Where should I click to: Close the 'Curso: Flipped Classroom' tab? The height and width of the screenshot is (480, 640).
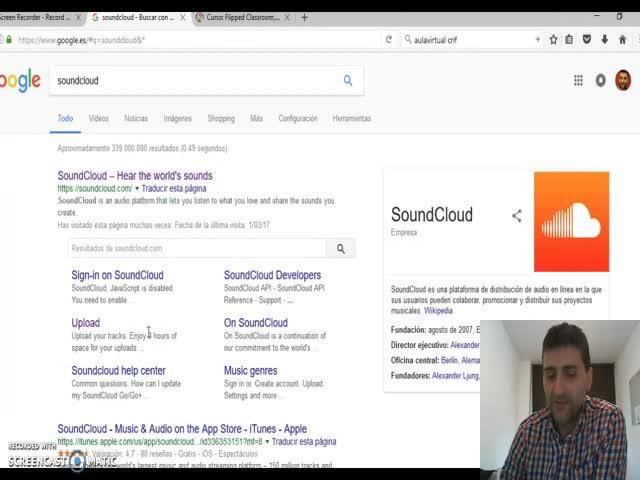[287, 18]
